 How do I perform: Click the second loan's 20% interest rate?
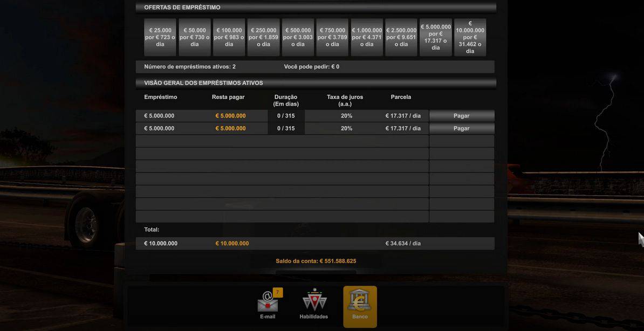click(x=346, y=128)
